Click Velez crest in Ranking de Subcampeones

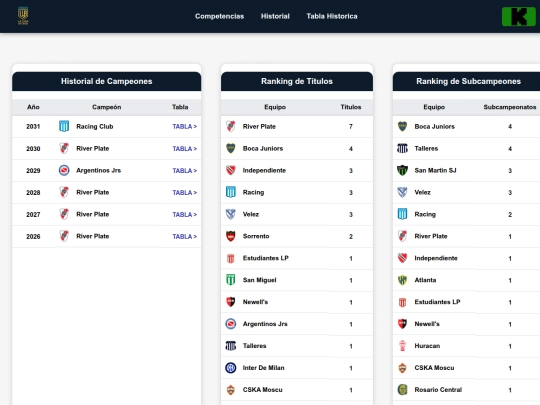pyautogui.click(x=403, y=192)
